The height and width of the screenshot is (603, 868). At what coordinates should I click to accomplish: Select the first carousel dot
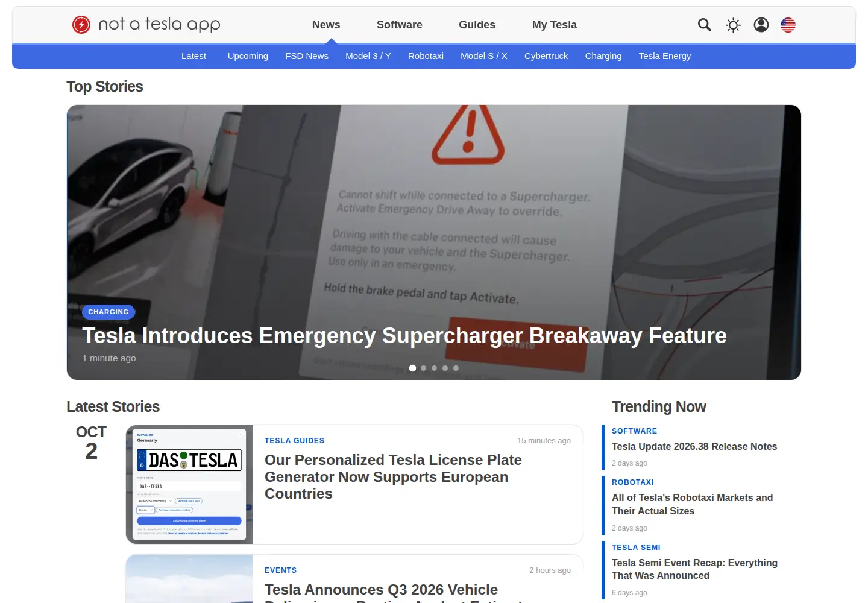412,368
